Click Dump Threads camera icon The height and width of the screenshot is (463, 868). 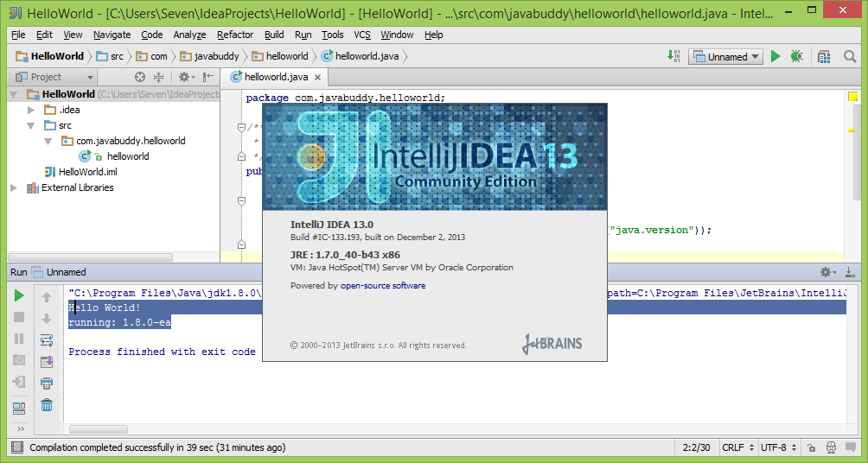tap(19, 360)
